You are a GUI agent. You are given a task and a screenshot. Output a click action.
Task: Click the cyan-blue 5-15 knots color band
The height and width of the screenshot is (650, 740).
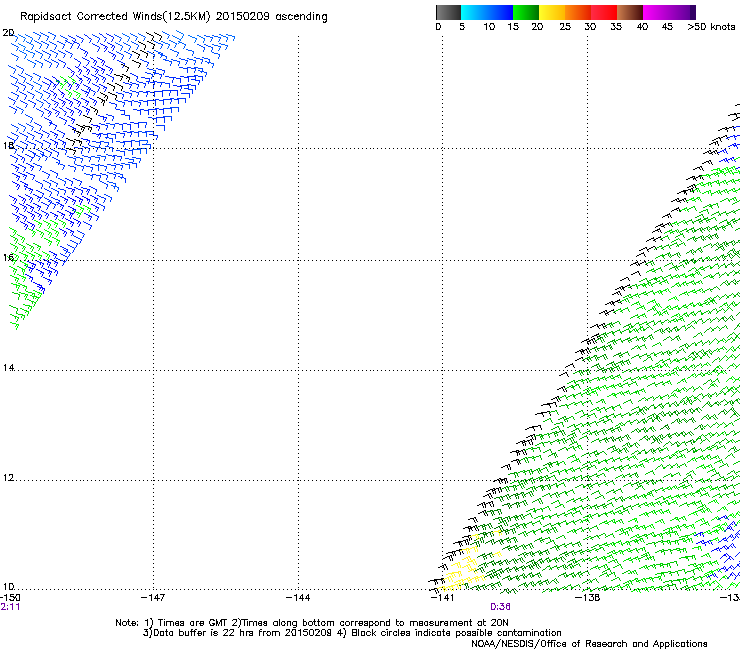coord(487,12)
